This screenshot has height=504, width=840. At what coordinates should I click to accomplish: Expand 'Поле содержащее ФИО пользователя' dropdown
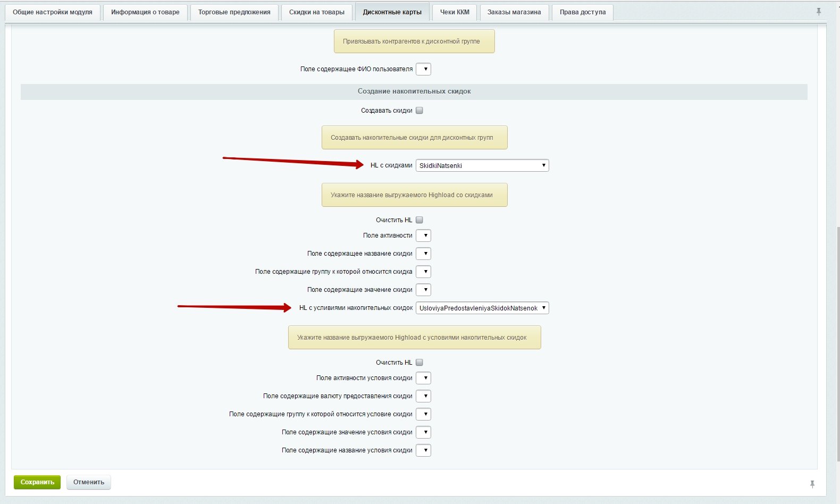423,69
